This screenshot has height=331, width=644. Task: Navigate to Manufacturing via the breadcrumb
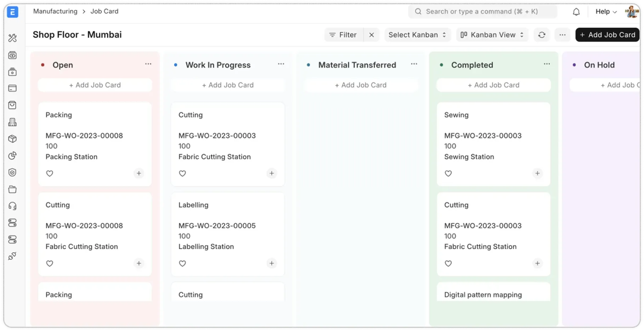point(55,11)
